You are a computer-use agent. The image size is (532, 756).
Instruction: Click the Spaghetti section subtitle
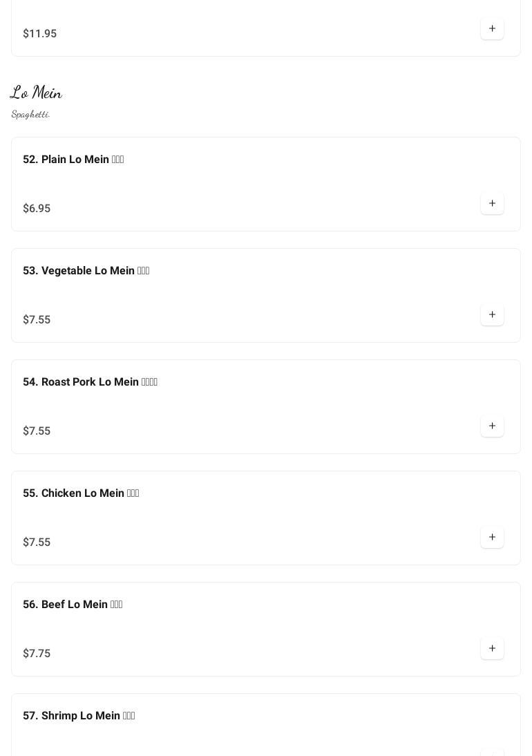[x=30, y=114]
